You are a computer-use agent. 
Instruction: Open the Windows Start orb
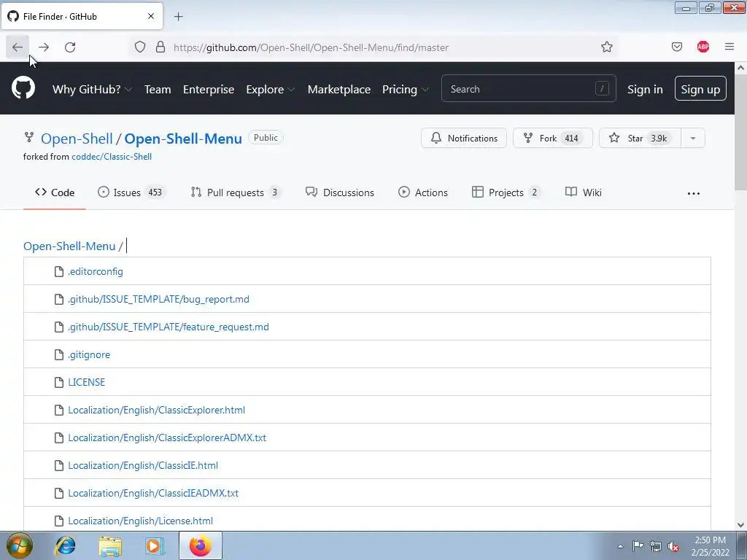[x=20, y=545]
